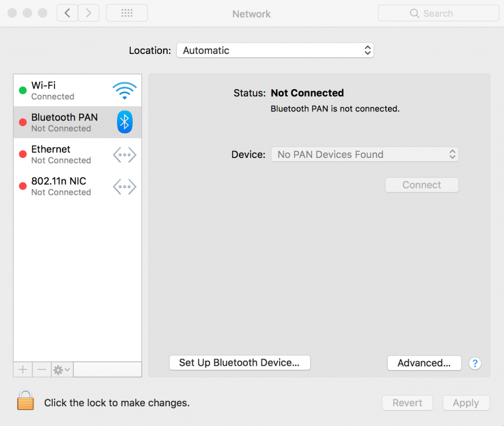The image size is (504, 426).
Task: Click the Ethernet connection icon
Action: pos(124,154)
